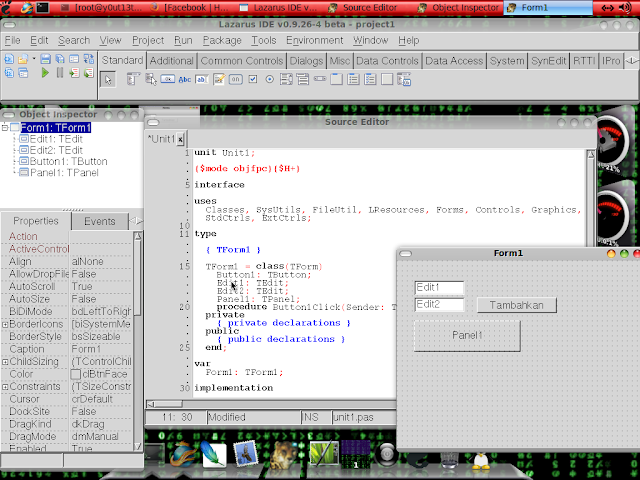Open the Project menu
Viewport: 640px width, 480px height.
(148, 40)
